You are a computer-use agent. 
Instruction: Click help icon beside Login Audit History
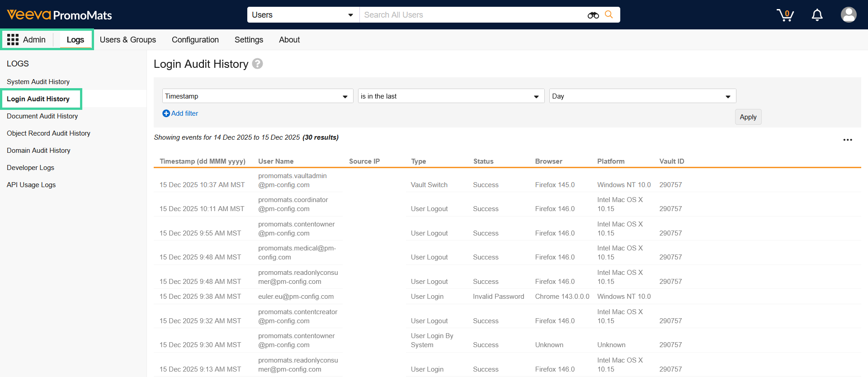pyautogui.click(x=257, y=64)
